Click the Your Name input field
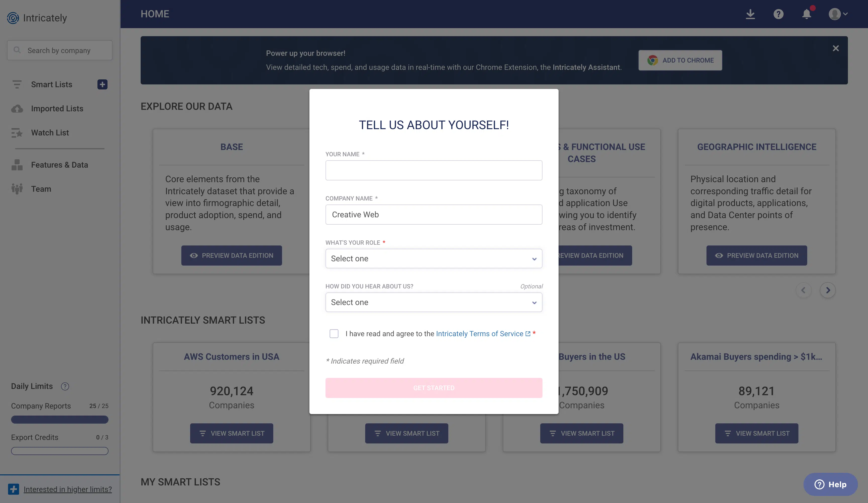 pyautogui.click(x=434, y=170)
